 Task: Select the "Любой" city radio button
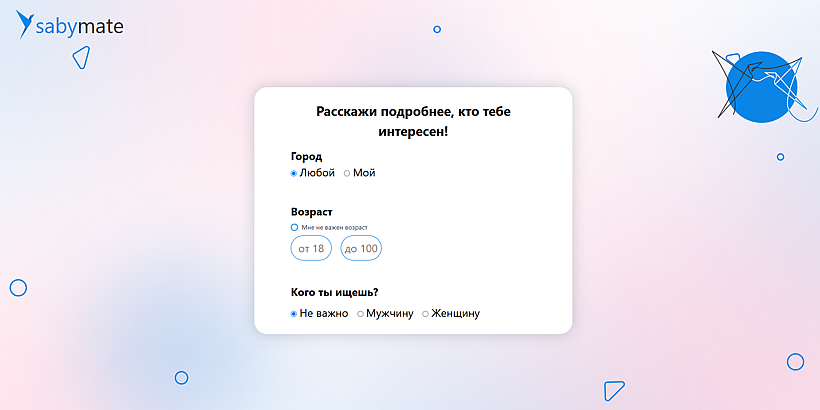coord(294,174)
